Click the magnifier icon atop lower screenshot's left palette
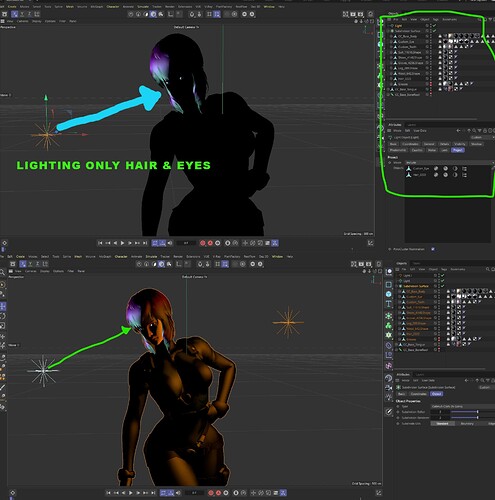The width and height of the screenshot is (495, 500). point(2,273)
